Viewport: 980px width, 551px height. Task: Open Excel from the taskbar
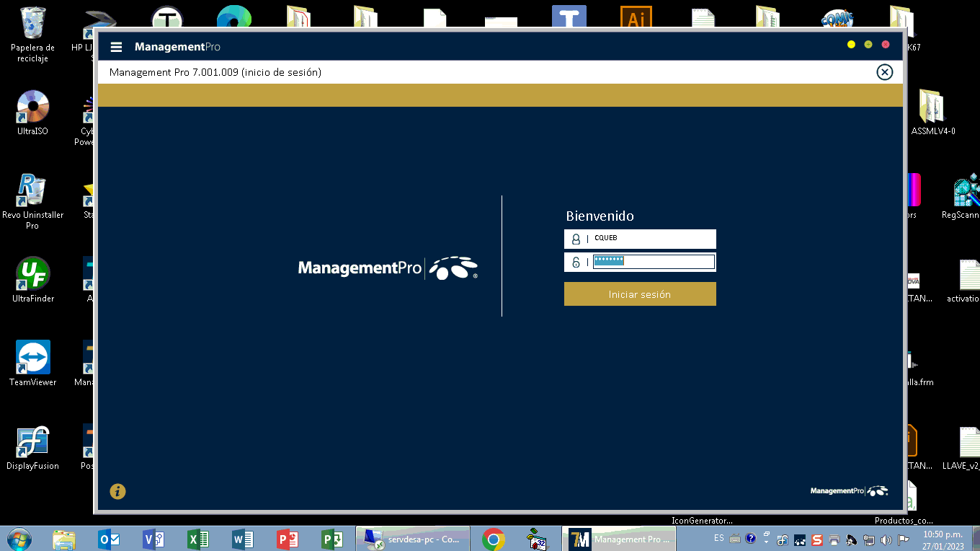198,539
